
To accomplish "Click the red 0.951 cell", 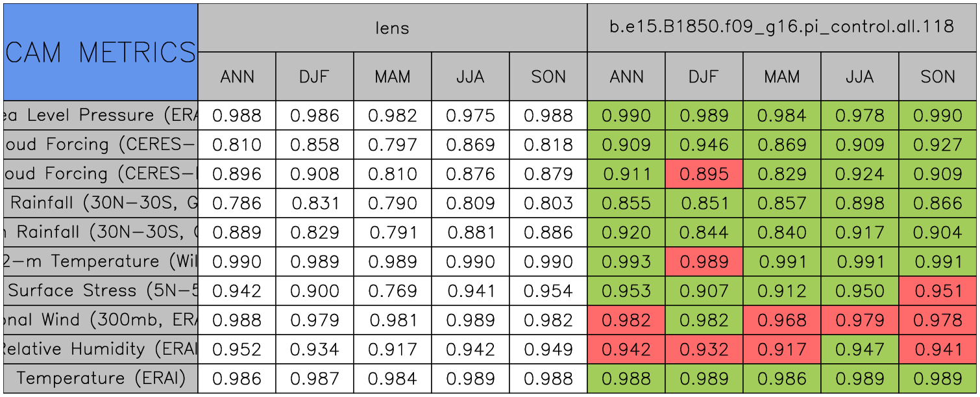I will coord(938,291).
